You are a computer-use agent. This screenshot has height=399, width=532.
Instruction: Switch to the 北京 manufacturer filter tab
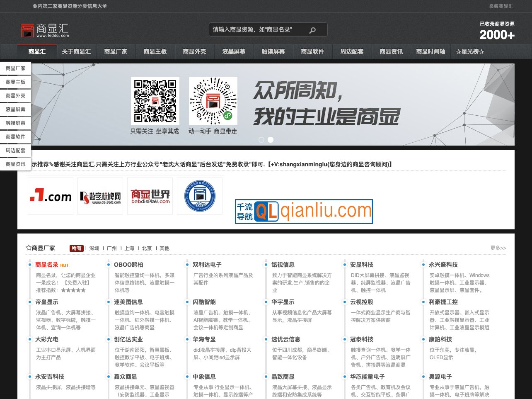coord(146,248)
